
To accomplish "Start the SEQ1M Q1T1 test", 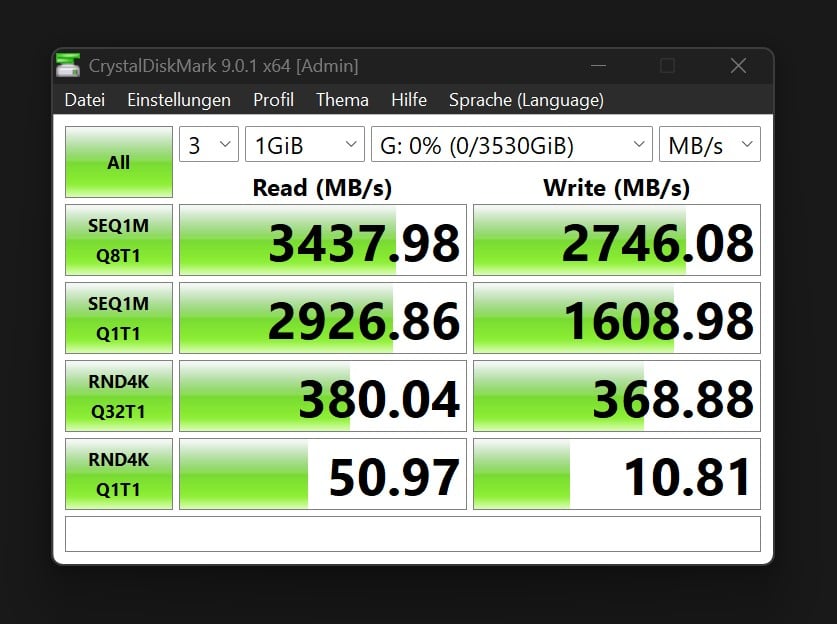I will click(119, 318).
